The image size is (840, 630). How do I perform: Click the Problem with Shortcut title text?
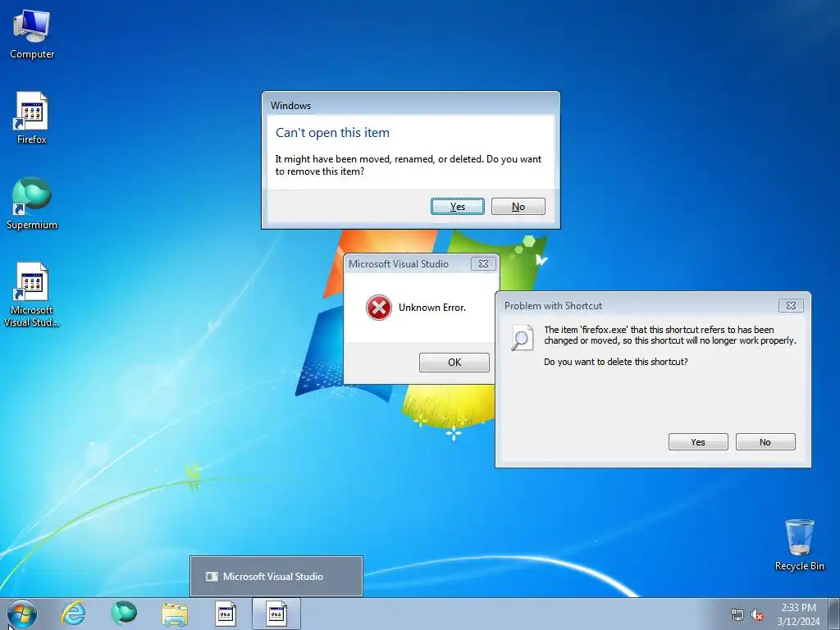(x=553, y=306)
